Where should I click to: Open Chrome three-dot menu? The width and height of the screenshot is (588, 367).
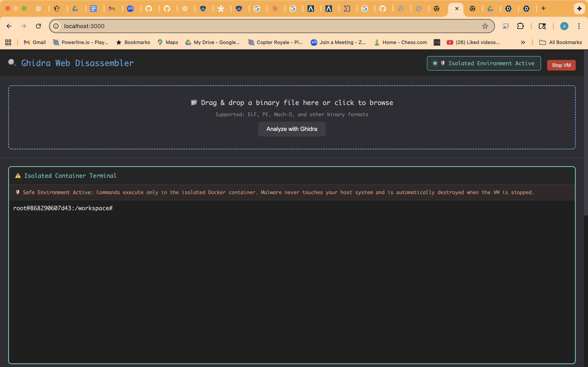coord(579,26)
